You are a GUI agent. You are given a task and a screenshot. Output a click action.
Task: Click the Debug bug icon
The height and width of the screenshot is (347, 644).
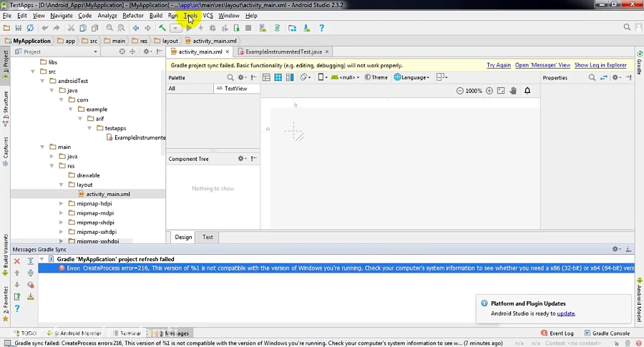tap(213, 28)
